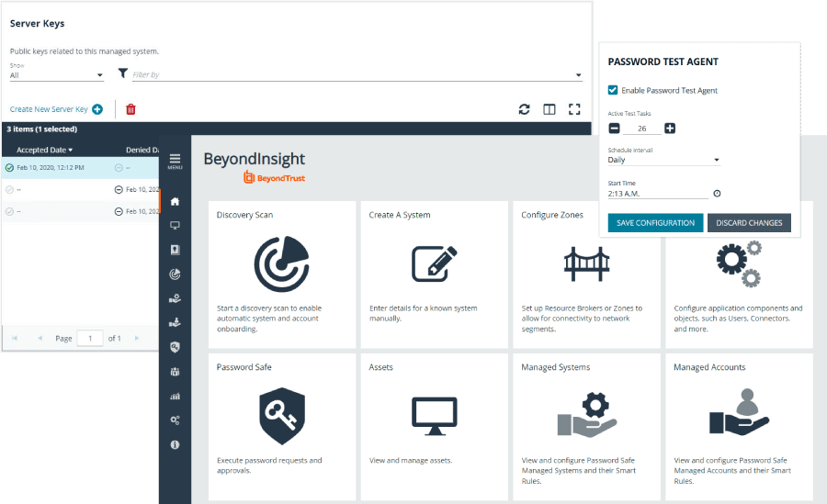Click Discard Changes button
Viewport: 827px width, 504px height.
(x=749, y=223)
